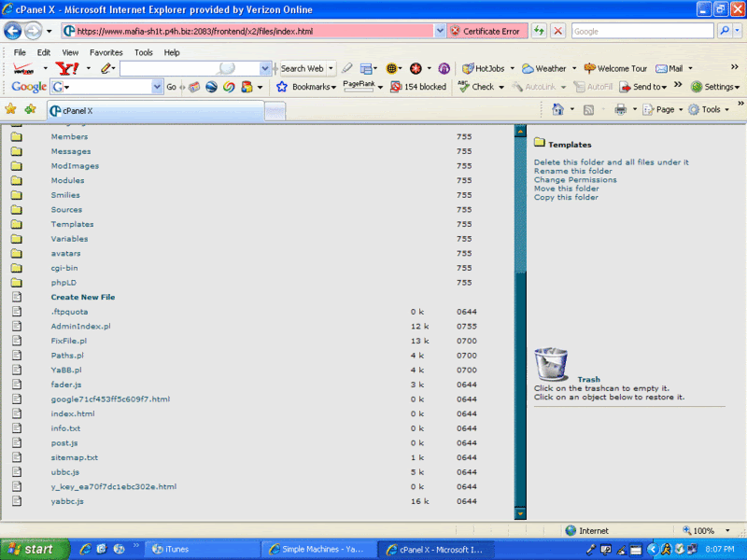Click the Stop loading X icon

tap(557, 31)
